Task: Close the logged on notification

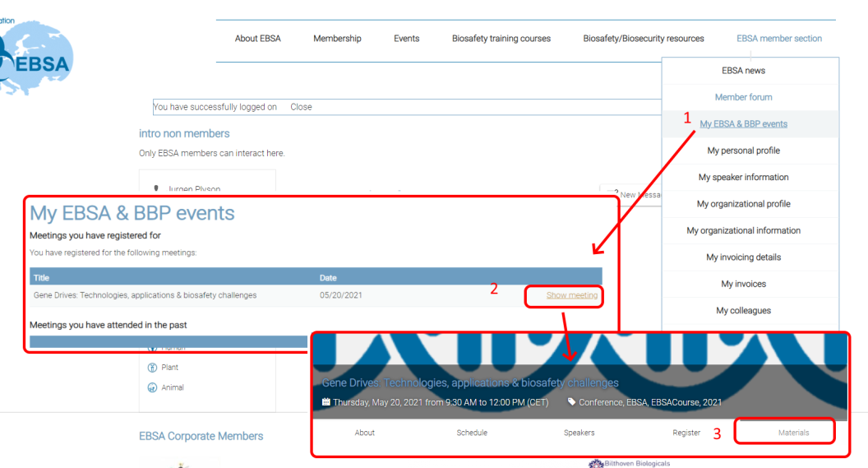Action: pyautogui.click(x=301, y=107)
